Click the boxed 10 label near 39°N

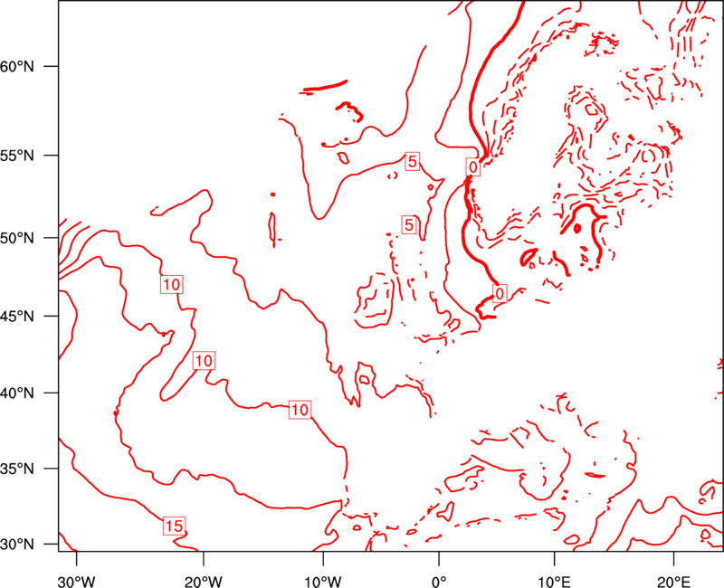300,410
